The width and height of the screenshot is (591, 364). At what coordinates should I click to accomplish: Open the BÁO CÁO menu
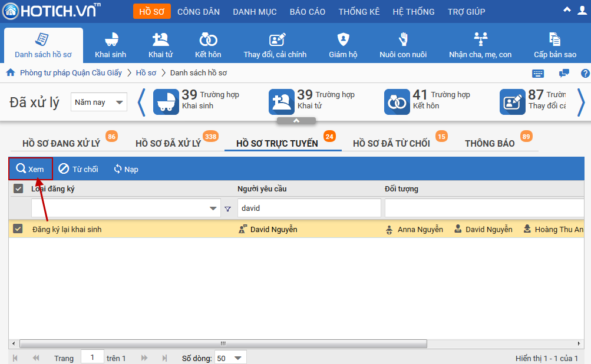point(307,12)
